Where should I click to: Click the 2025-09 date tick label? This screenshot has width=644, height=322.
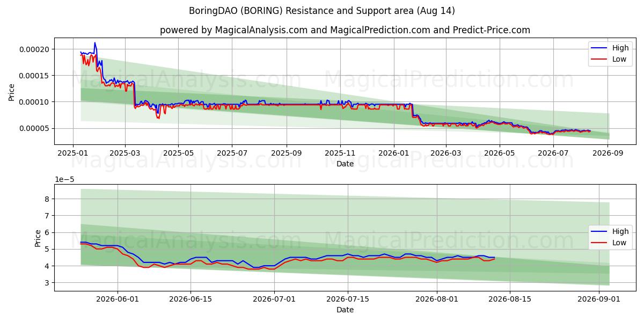(x=287, y=153)
